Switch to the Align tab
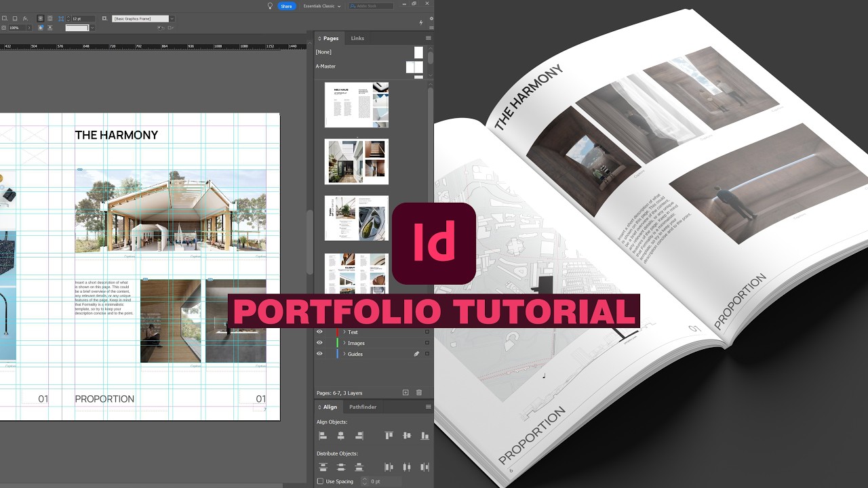 (x=328, y=407)
